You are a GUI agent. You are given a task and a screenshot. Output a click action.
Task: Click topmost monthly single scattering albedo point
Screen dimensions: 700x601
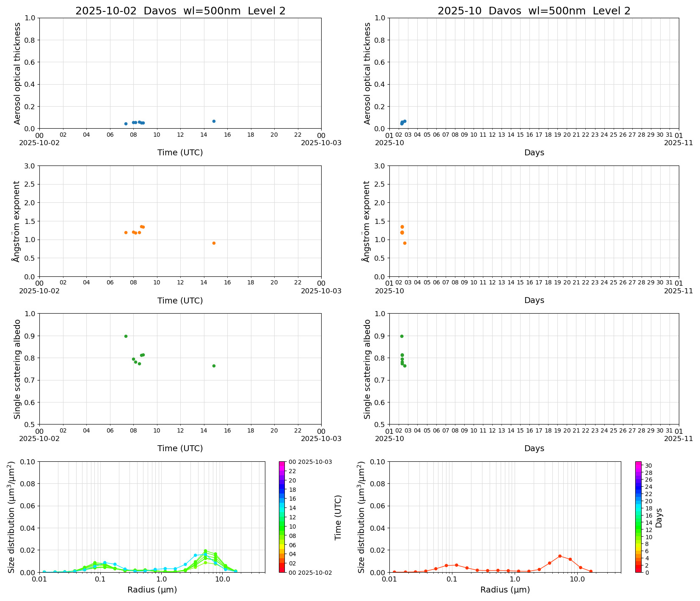pyautogui.click(x=402, y=336)
